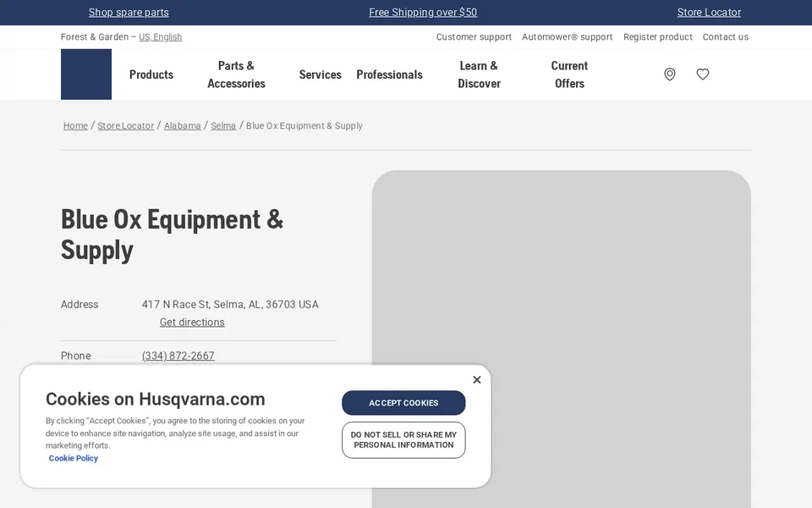Open the store locator pin icon
Image resolution: width=812 pixels, height=508 pixels.
(670, 75)
